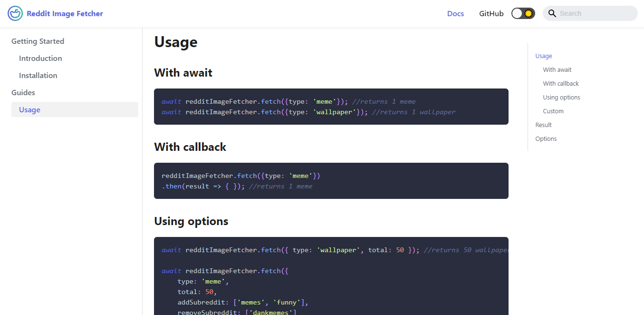
Task: Click the '//returns 1 wallpaper' code comment
Action: point(413,112)
